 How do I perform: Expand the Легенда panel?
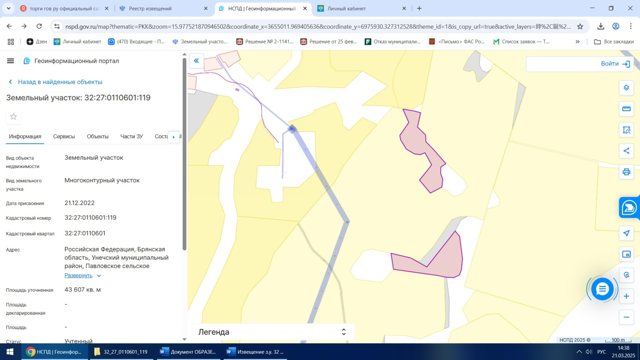(x=272, y=332)
